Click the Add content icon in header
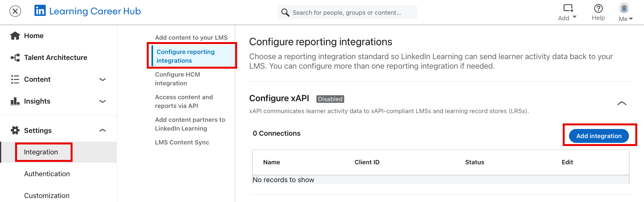This screenshot has height=202, width=644. pos(568,8)
